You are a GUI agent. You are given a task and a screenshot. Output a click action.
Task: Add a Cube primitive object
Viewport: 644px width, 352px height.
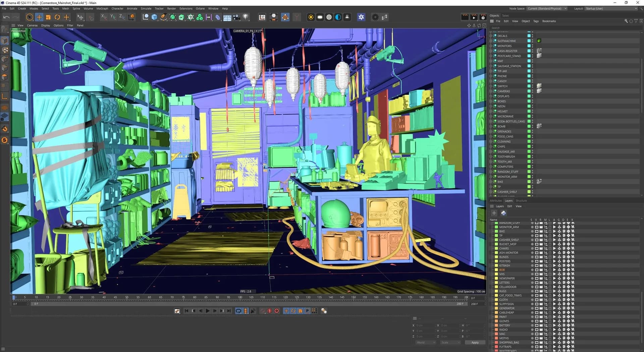pyautogui.click(x=154, y=17)
